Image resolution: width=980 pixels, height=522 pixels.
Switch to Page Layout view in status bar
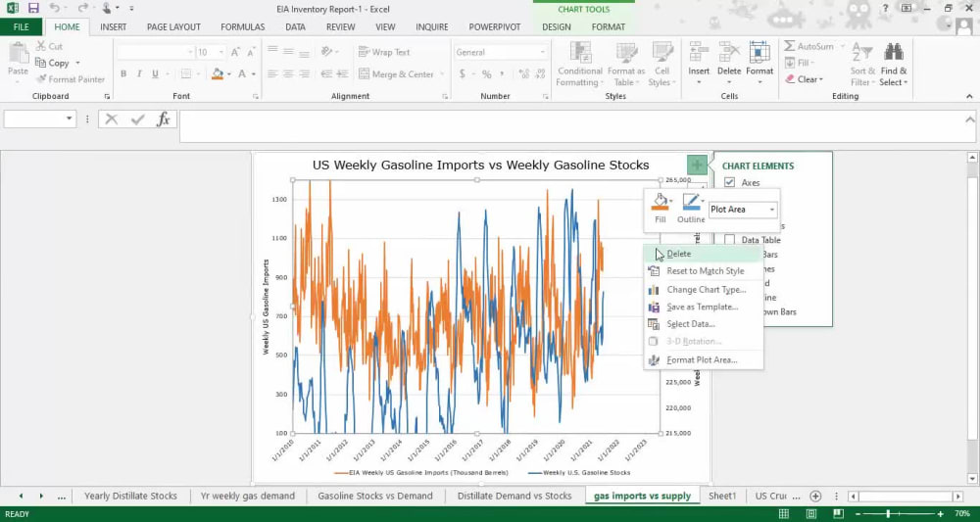coord(810,513)
